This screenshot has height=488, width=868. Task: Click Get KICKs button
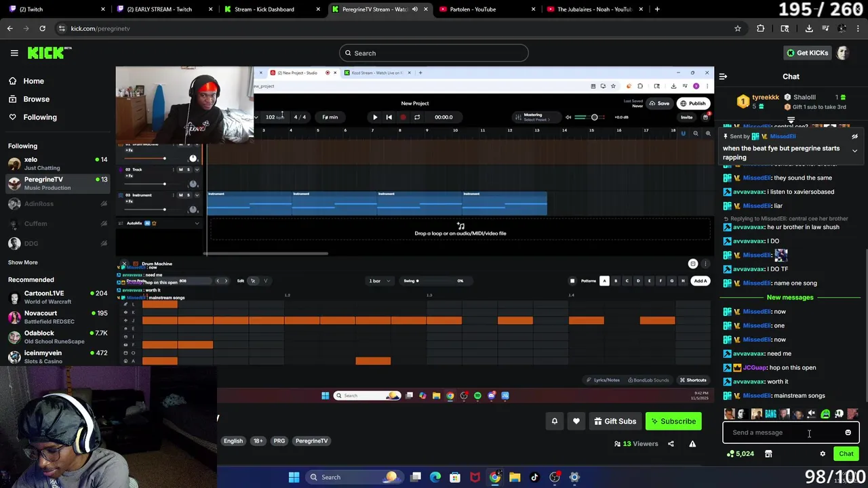click(x=807, y=53)
